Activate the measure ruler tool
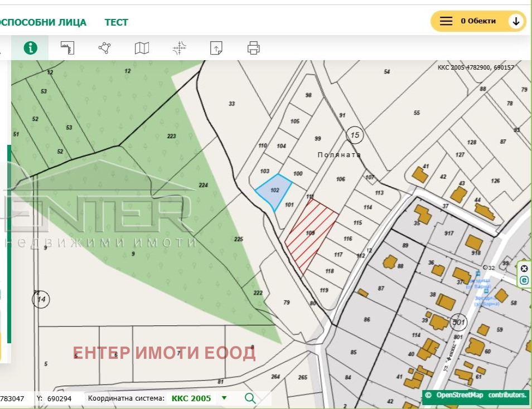This screenshot has height=409, width=532. (67, 48)
